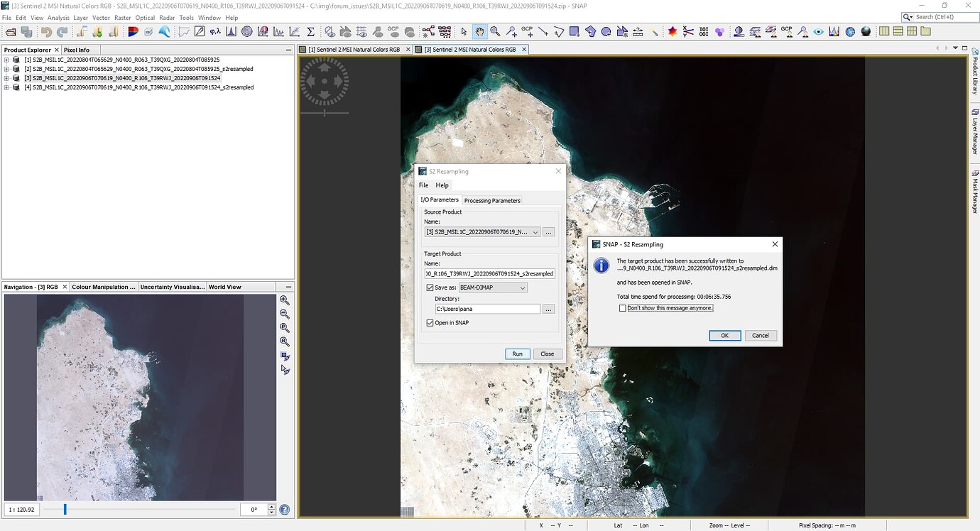Select the Pan tool in the toolbar
Image resolution: width=980 pixels, height=531 pixels.
tap(481, 31)
